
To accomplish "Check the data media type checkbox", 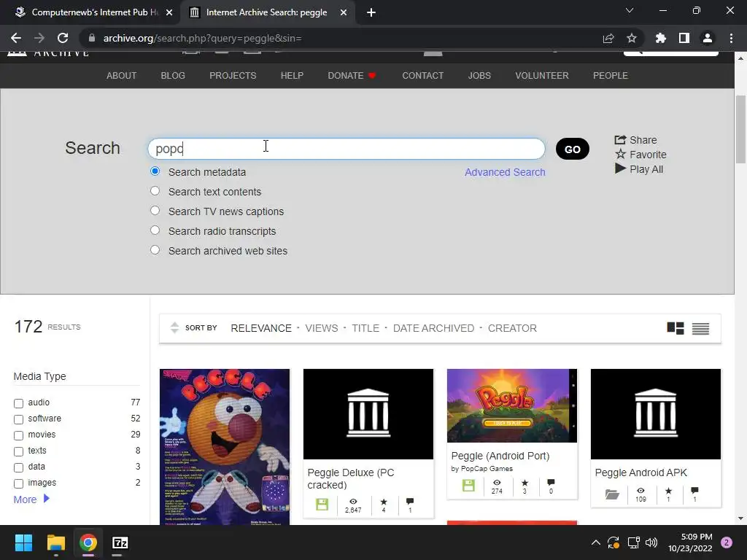I will tap(18, 467).
